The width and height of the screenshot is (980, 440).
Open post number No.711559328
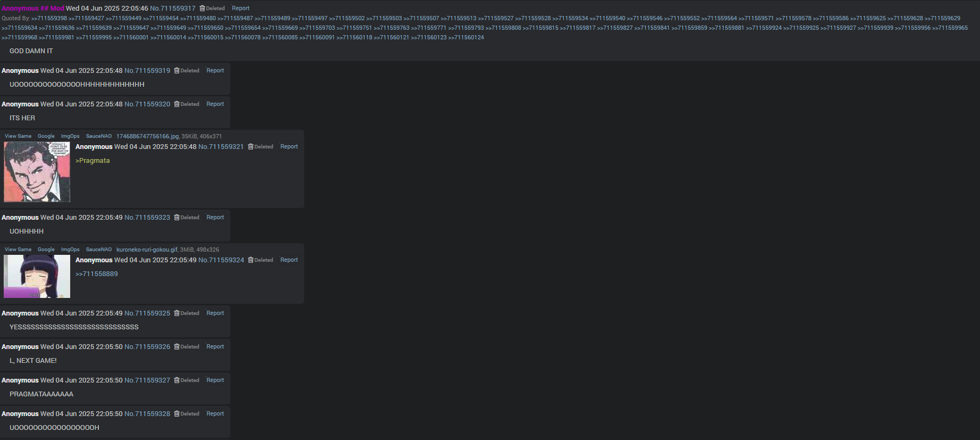[x=147, y=414]
